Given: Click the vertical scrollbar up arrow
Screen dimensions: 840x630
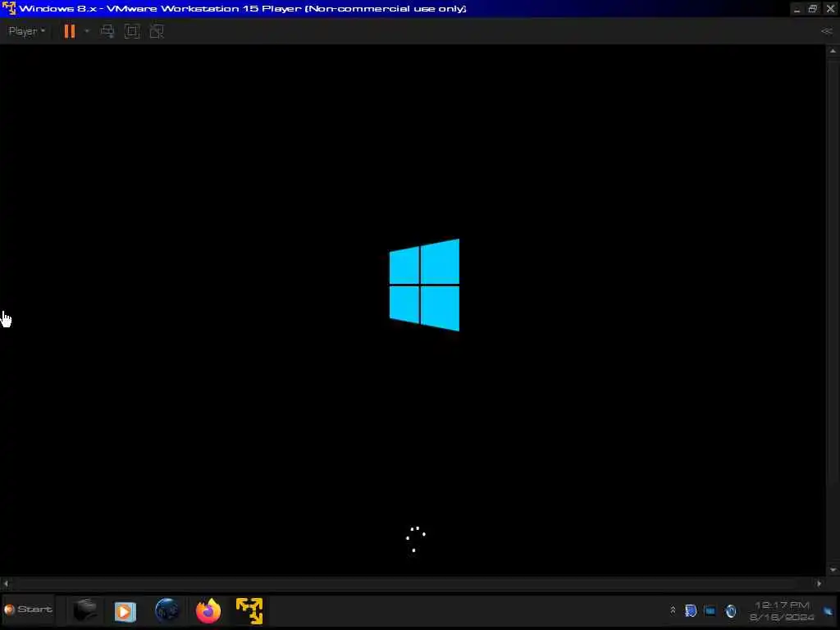Looking at the screenshot, I should point(833,51).
